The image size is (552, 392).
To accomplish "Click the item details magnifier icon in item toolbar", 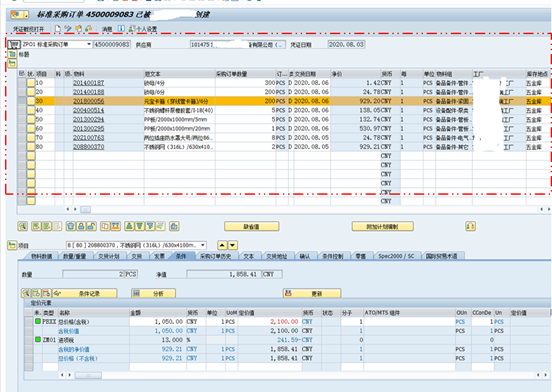I will pos(23,226).
